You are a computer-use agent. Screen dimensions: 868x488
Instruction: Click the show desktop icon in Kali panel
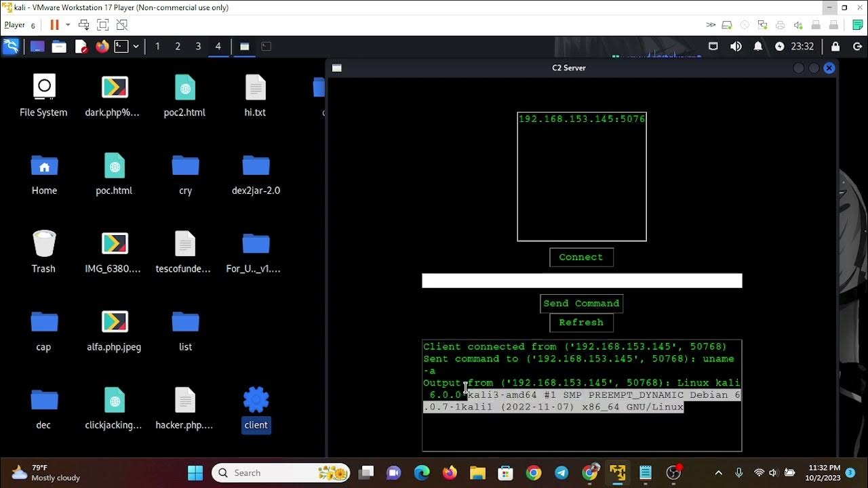[37, 47]
